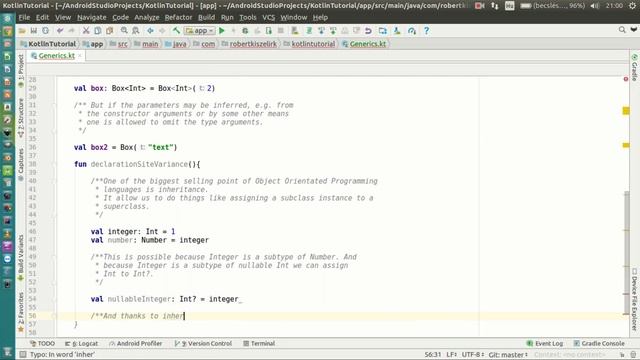Open the VCS menu
The width and height of the screenshot is (640, 360).
tap(268, 18)
